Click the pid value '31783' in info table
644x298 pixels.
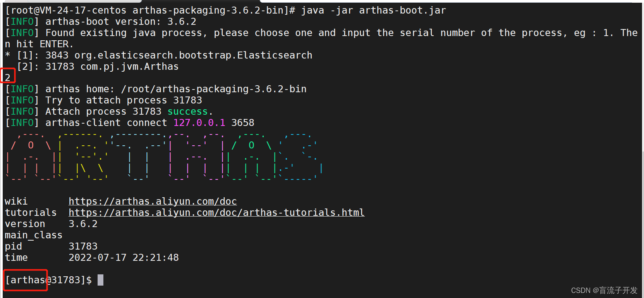click(83, 246)
